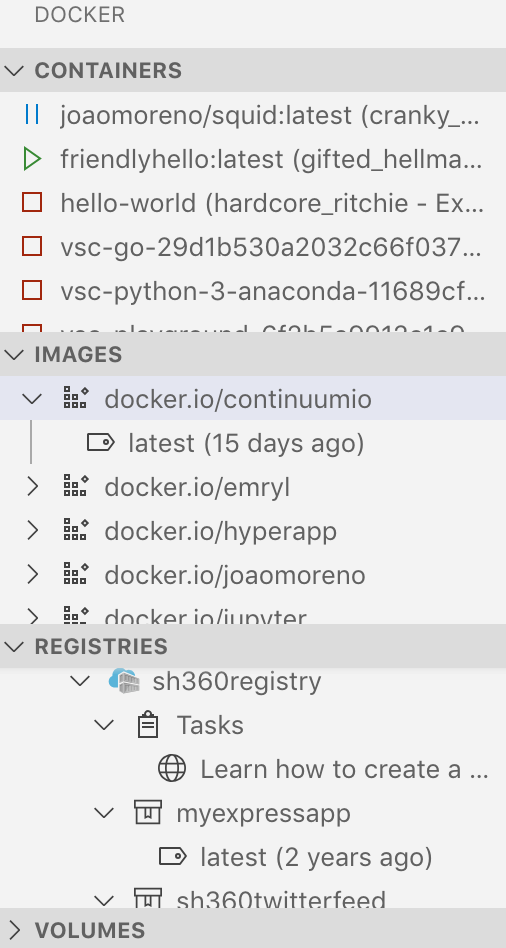Open the Learn how to create a task link
The image size is (506, 948).
tap(345, 769)
